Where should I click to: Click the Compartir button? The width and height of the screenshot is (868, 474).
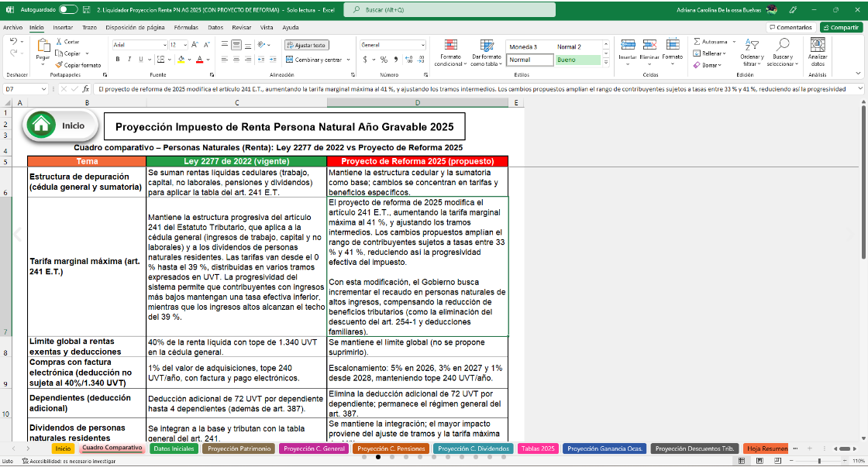pyautogui.click(x=840, y=27)
